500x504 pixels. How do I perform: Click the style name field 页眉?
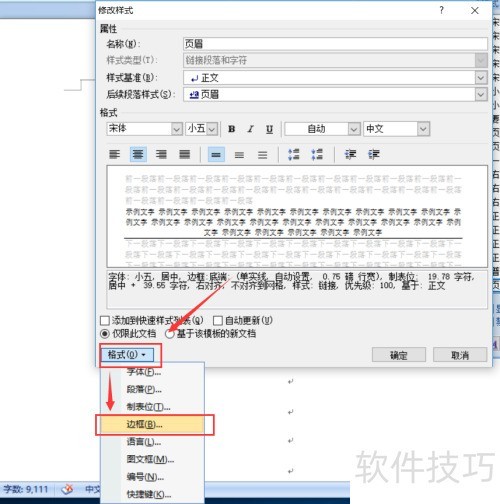pos(335,44)
